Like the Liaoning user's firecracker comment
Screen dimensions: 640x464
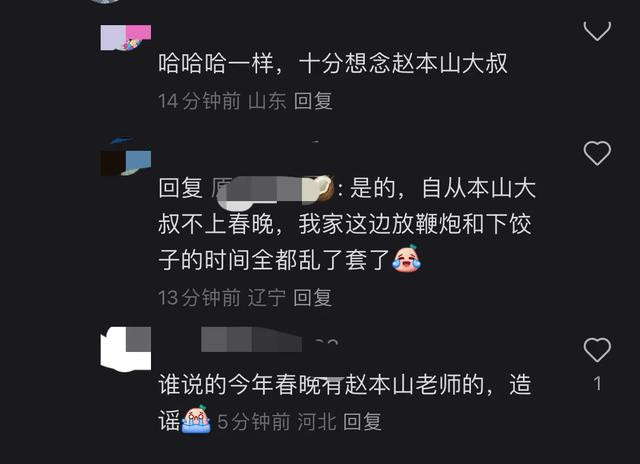(597, 153)
